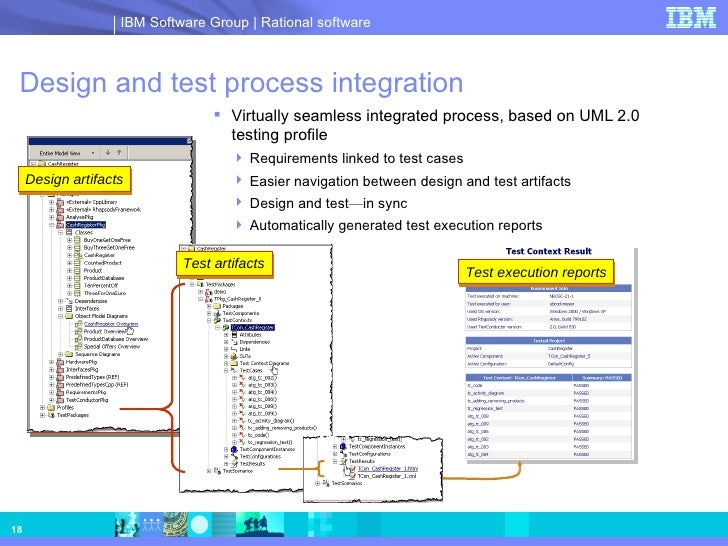Select highlighted TCon_CashRegister test context

click(253, 327)
